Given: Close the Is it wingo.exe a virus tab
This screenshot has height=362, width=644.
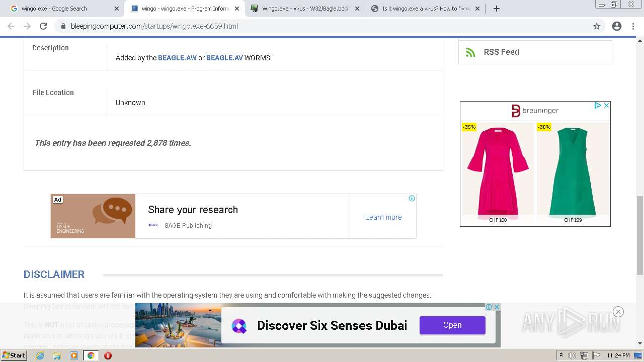Looking at the screenshot, I should 477,9.
